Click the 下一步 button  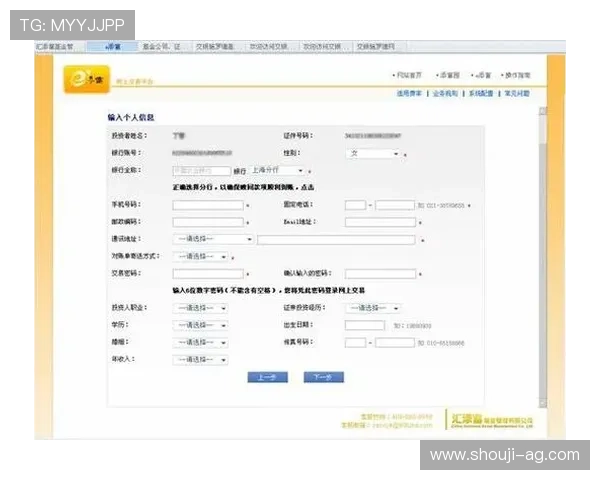(x=323, y=378)
